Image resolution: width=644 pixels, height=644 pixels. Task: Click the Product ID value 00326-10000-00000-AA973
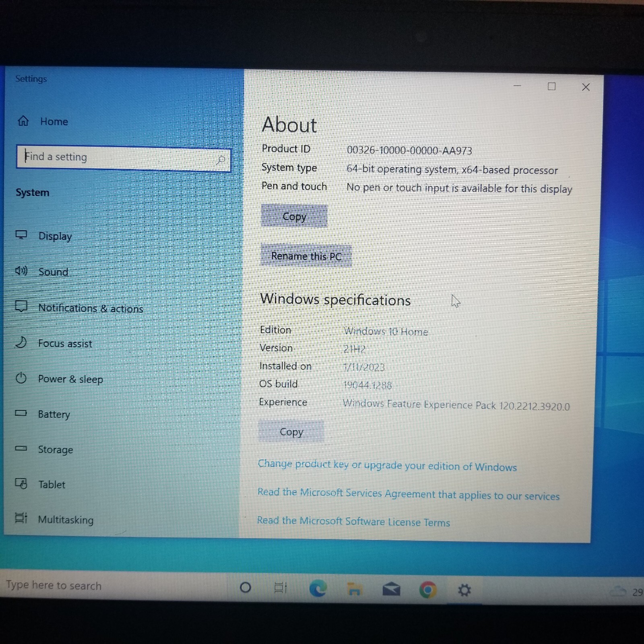pos(409,151)
